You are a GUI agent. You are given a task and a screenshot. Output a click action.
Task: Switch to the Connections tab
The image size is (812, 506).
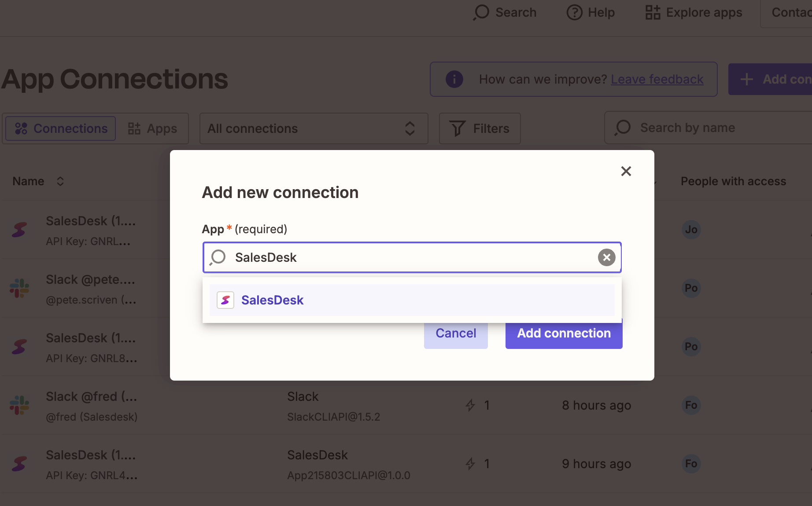pos(59,128)
